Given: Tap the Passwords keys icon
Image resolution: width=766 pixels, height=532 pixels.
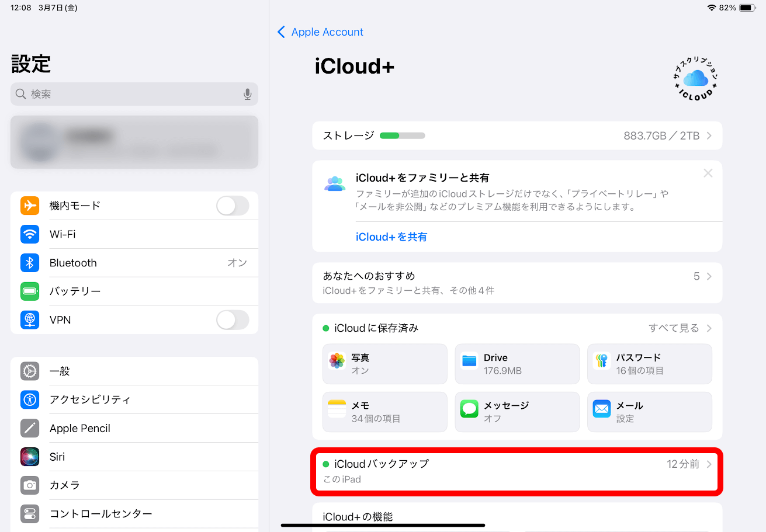Looking at the screenshot, I should [601, 361].
